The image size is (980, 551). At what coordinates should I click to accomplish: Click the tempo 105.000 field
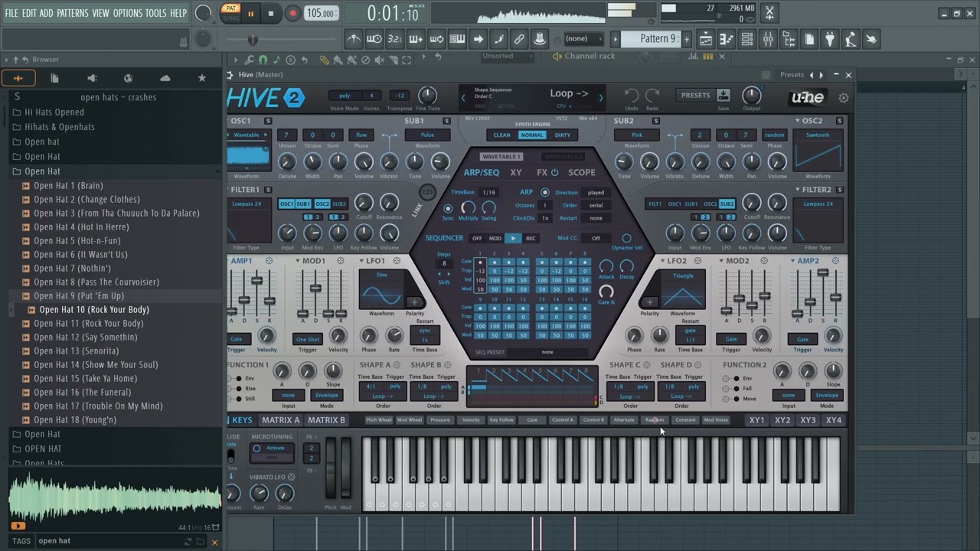pos(322,13)
